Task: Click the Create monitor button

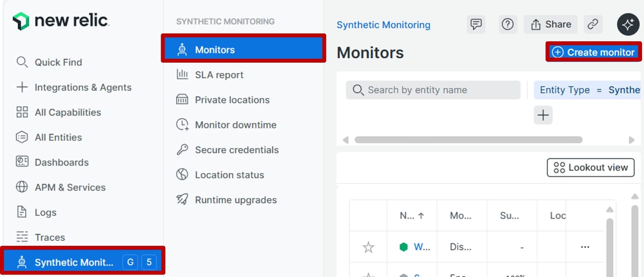Action: click(x=593, y=52)
